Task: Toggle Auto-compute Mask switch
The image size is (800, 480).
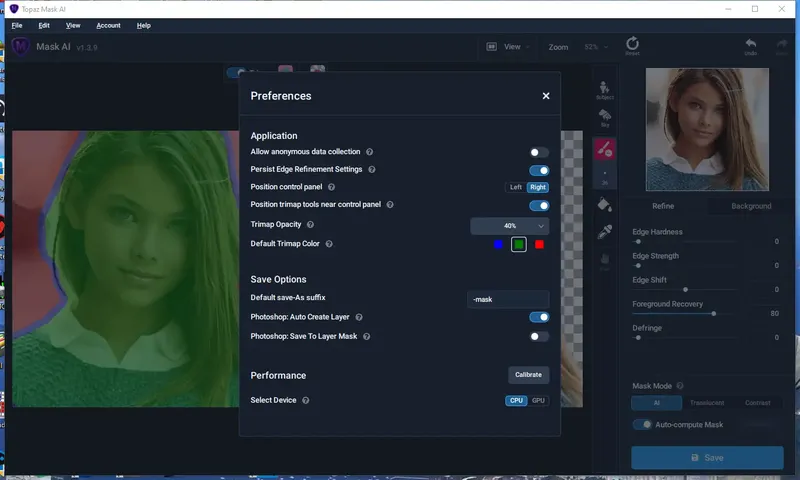Action: 642,424
